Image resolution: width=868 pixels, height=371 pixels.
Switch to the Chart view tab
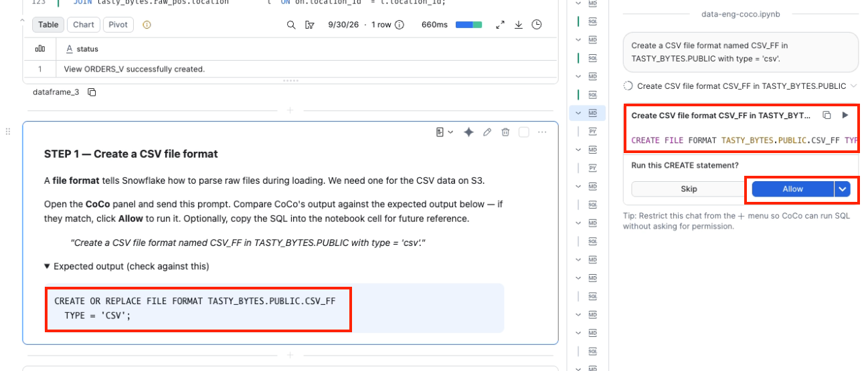pos(84,25)
